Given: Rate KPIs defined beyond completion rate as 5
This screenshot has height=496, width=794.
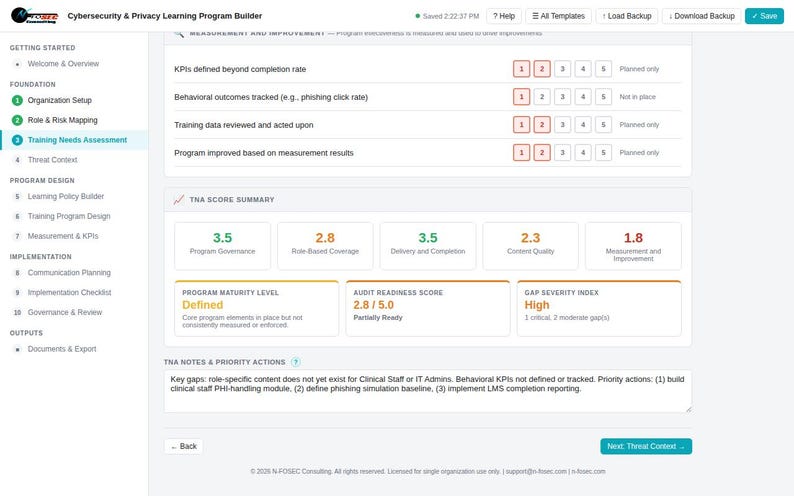Looking at the screenshot, I should pyautogui.click(x=603, y=69).
